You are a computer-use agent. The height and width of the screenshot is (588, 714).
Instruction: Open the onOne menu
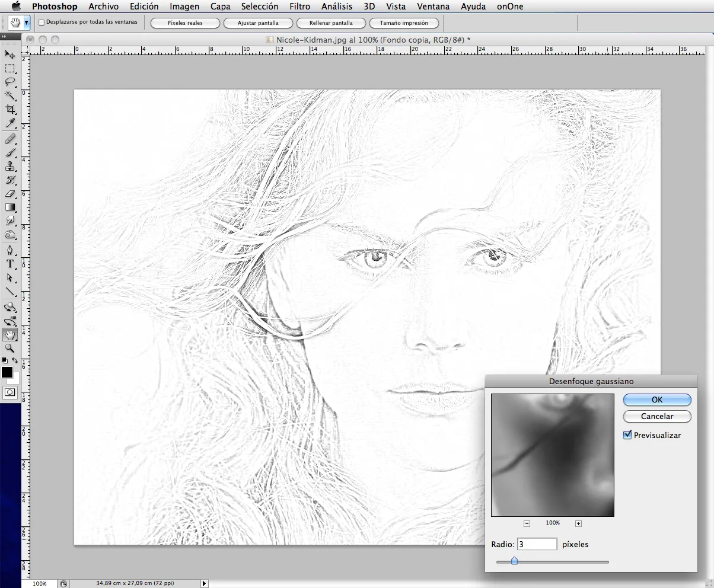[x=510, y=7]
